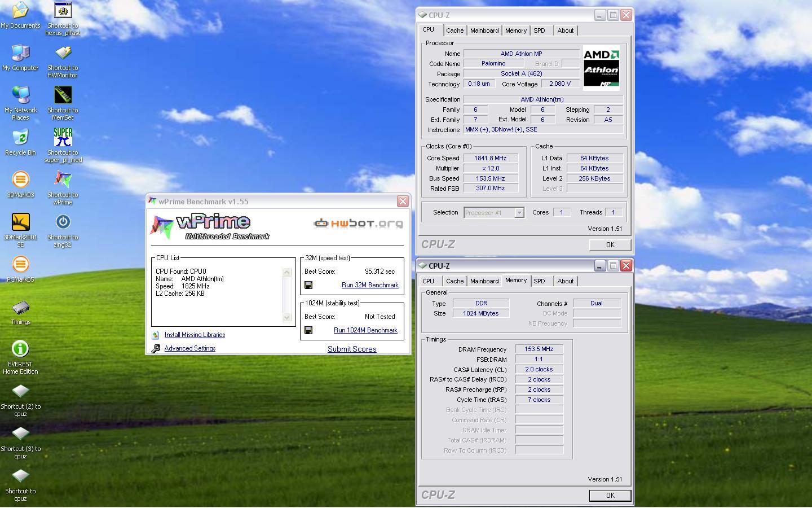
Task: Click the memory Size 1024 MBytes field
Action: pyautogui.click(x=481, y=313)
